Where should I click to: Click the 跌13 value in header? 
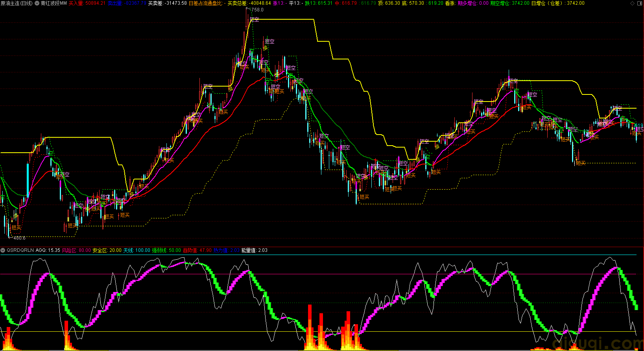[x=319, y=3]
